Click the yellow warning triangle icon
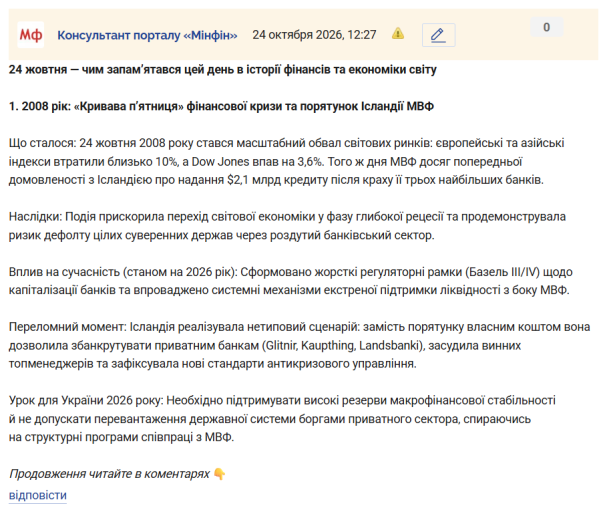The image size is (607, 512). [x=398, y=34]
